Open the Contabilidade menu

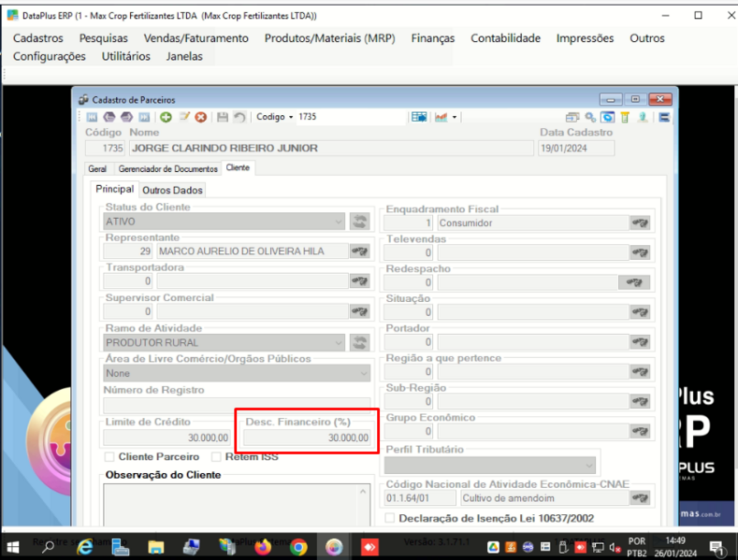pos(505,38)
